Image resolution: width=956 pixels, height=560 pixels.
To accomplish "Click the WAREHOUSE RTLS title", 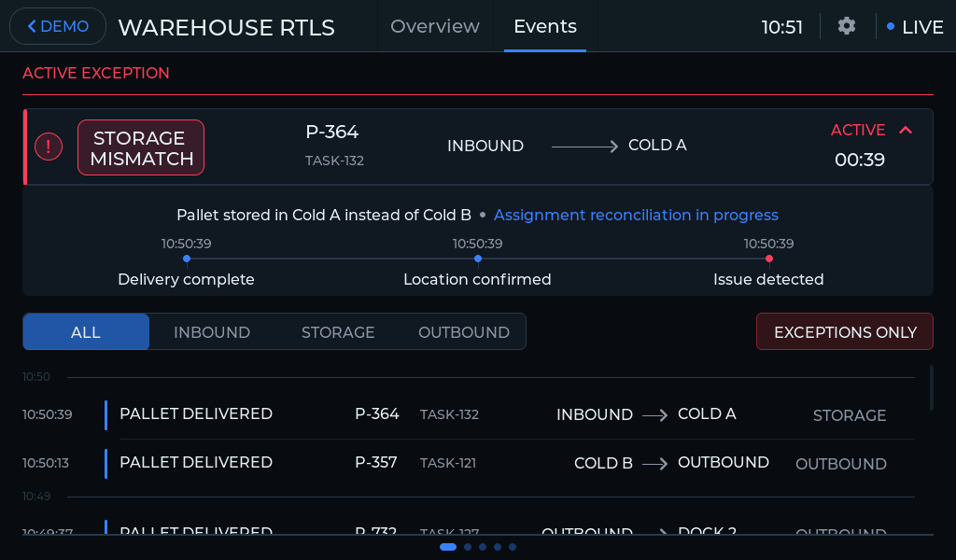I will coord(226,27).
